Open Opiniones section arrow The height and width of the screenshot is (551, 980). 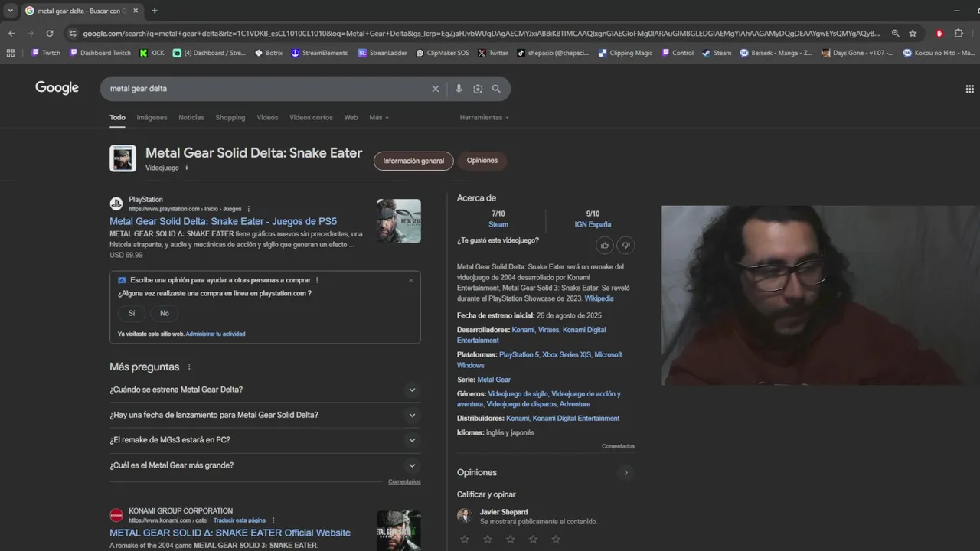click(x=626, y=473)
